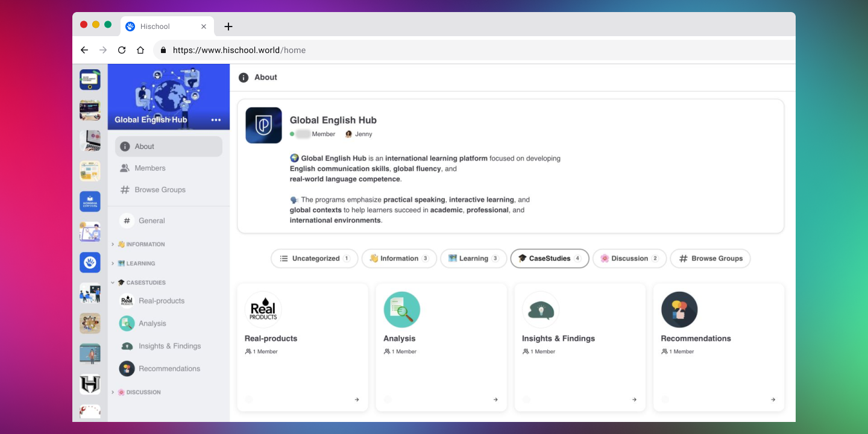868x434 pixels.
Task: Open Real-products channel in sidebar
Action: click(169, 301)
